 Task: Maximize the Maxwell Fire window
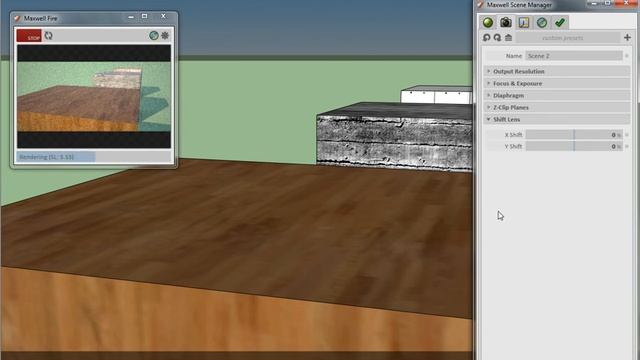pos(144,16)
